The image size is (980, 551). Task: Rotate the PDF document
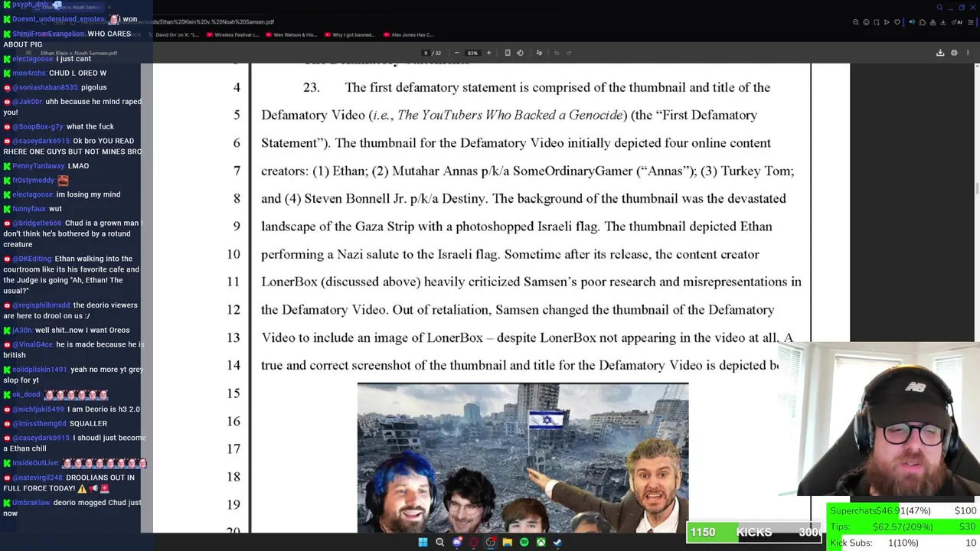tap(520, 53)
